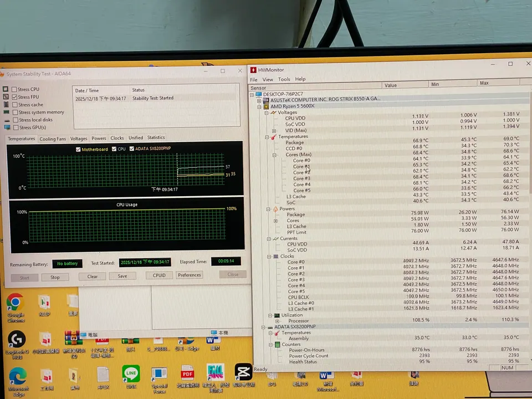Click the Value column header
532x399 pixels.
tap(405, 85)
